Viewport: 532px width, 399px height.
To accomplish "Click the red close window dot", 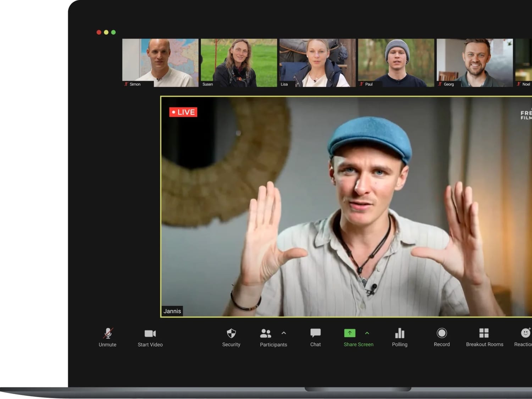I will [x=99, y=32].
